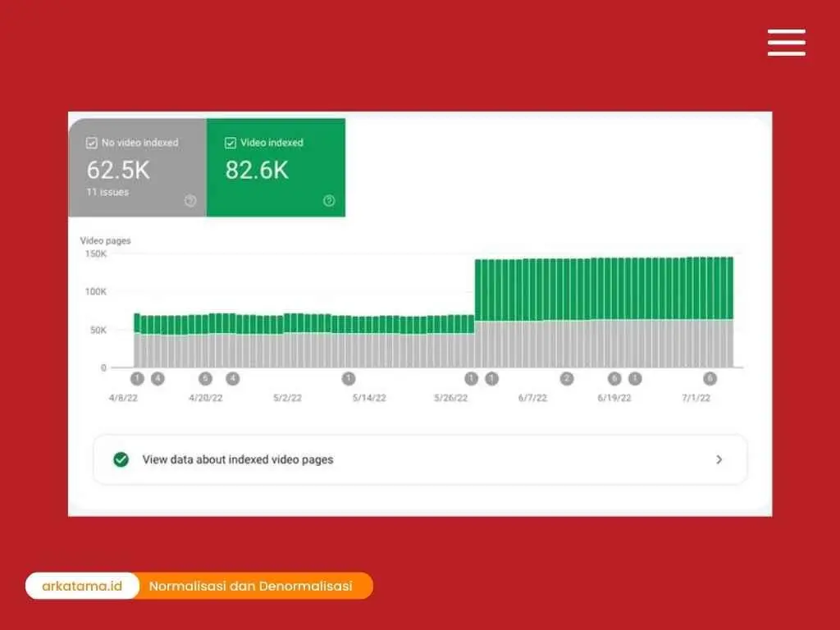Image resolution: width=840 pixels, height=630 pixels.
Task: Click the 82.6K value
Action: pos(257,171)
